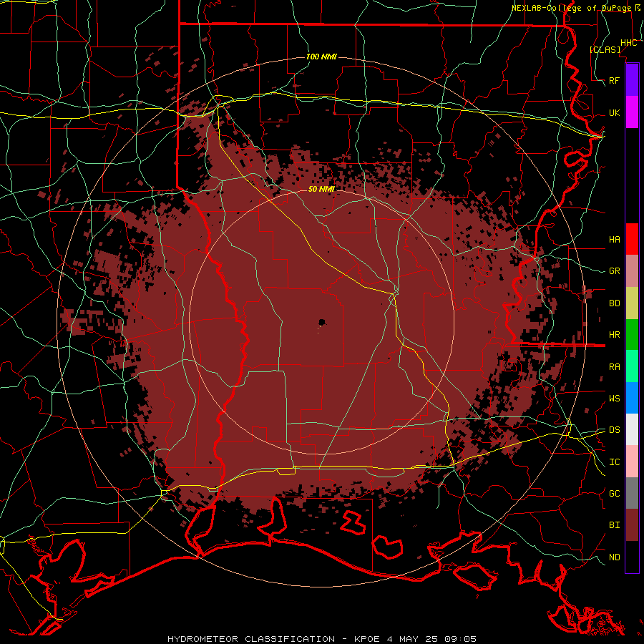Click the RF purple legend swatch
Viewport: 644px width, 644px height.
tap(632, 80)
